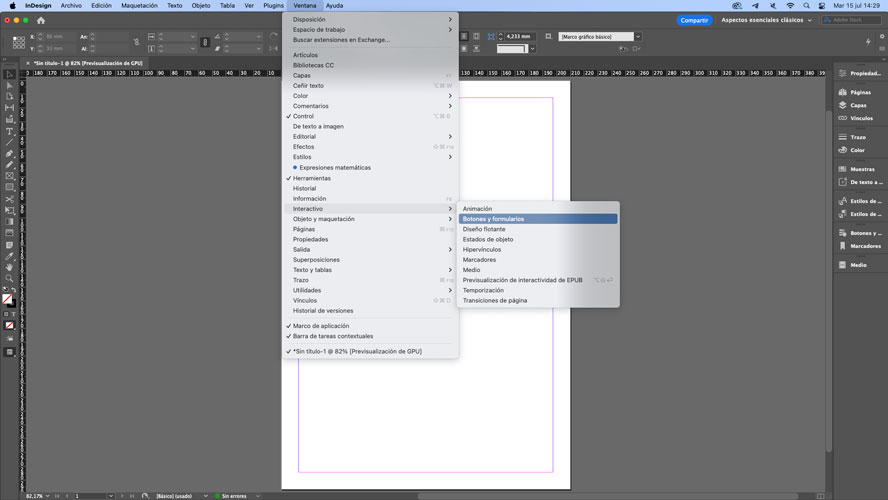Select the *Sin título-1 document tab
The image size is (888, 500).
tap(88, 63)
